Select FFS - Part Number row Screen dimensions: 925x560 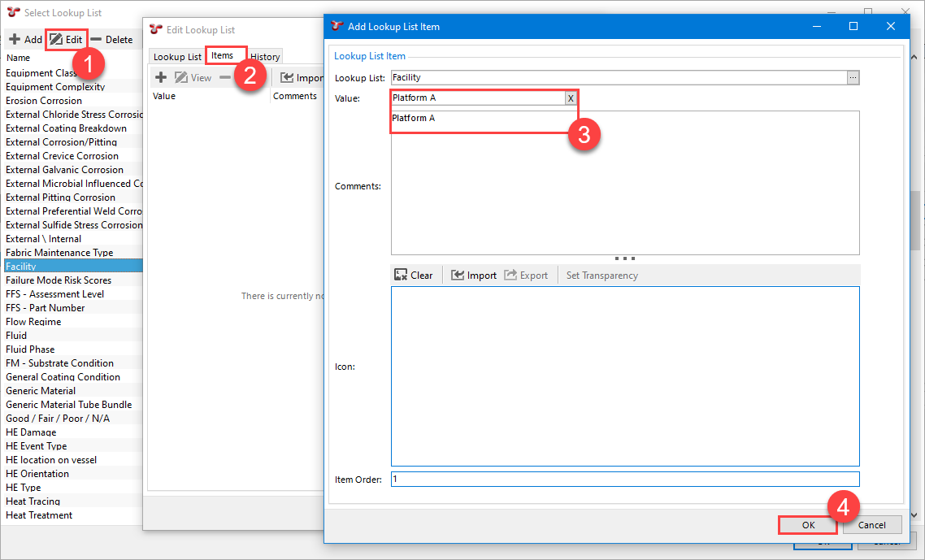pyautogui.click(x=73, y=307)
